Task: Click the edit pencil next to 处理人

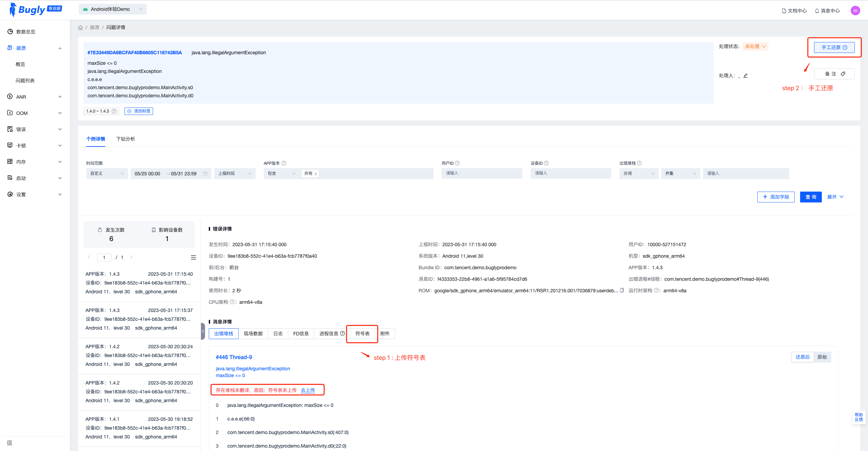Action: [x=745, y=76]
